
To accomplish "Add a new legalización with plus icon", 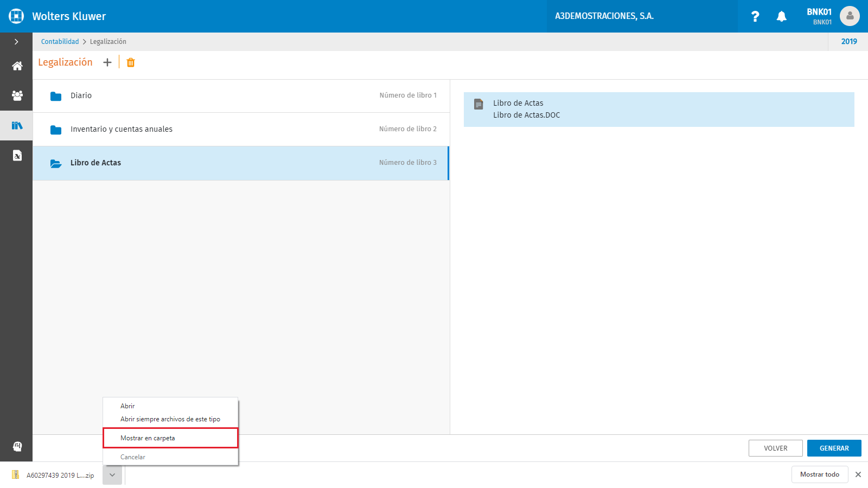I will 107,62.
